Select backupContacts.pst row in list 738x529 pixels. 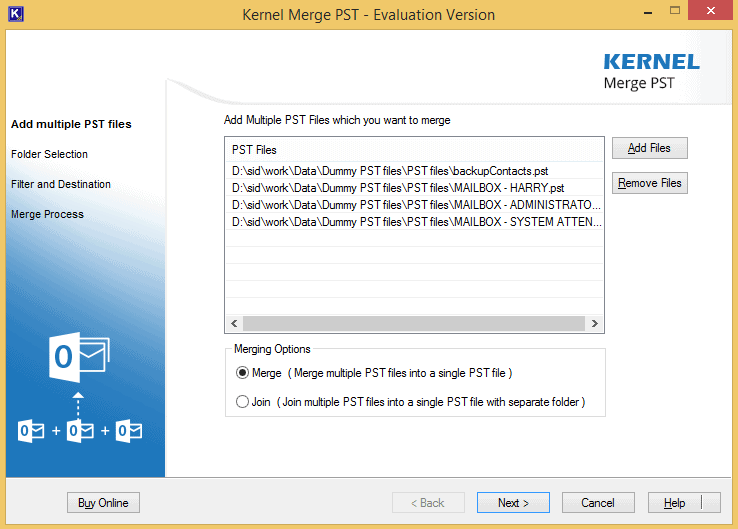point(414,171)
